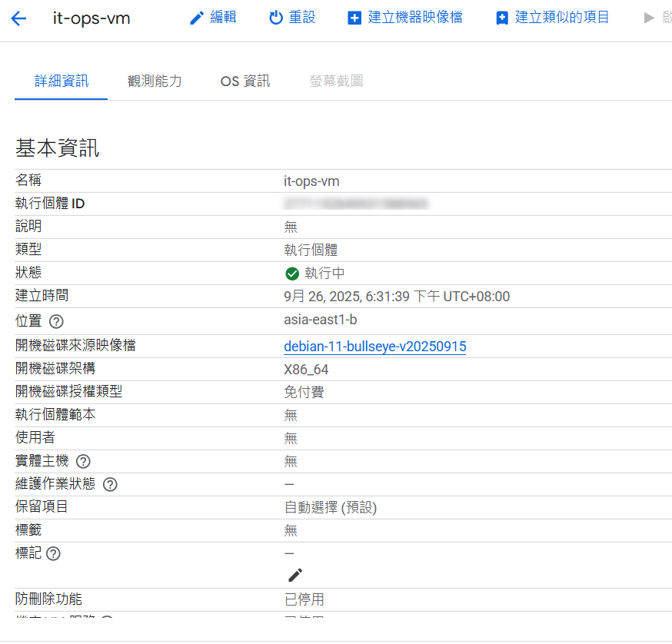Click the 已停用 value for 防刪除功能
Image resolution: width=672 pixels, height=644 pixels.
[x=304, y=599]
